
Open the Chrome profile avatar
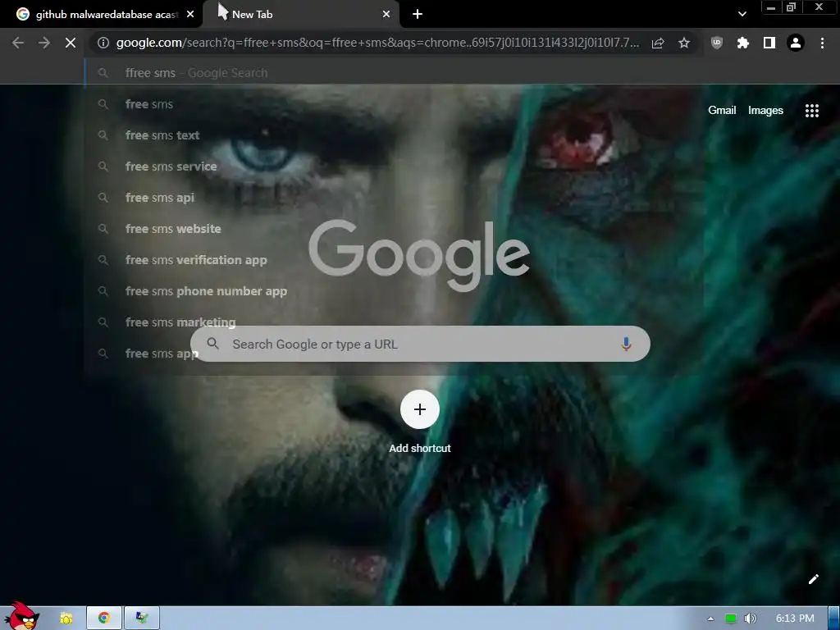pyautogui.click(x=796, y=43)
